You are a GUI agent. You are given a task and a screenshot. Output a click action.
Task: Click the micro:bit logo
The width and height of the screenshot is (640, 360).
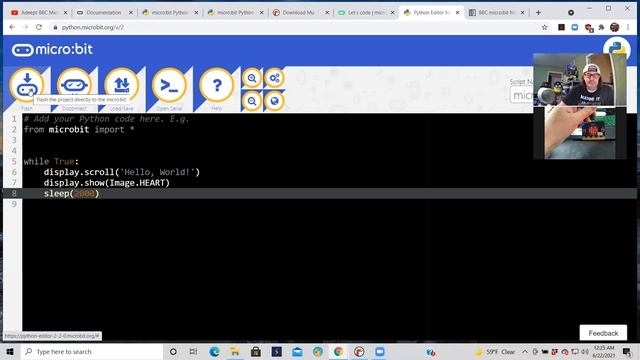(x=52, y=50)
